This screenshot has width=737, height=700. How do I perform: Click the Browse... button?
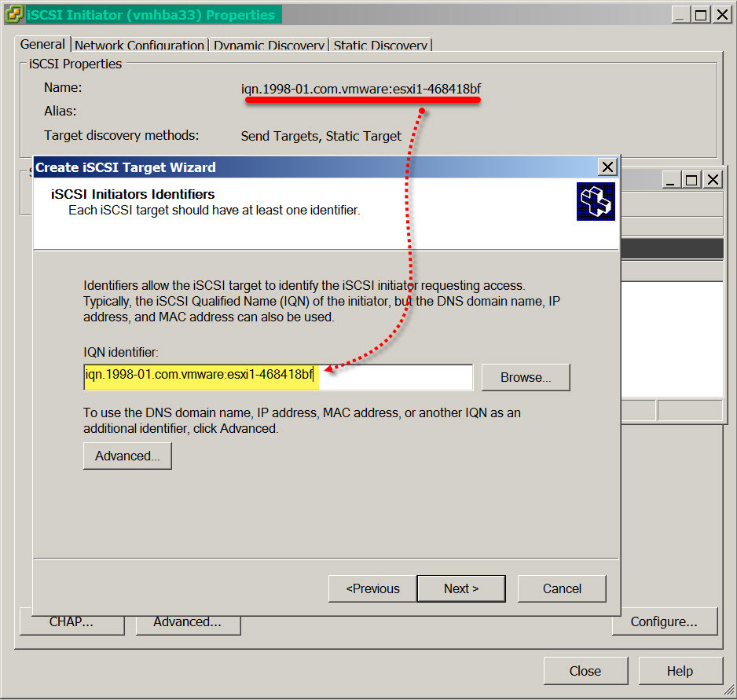coord(526,377)
